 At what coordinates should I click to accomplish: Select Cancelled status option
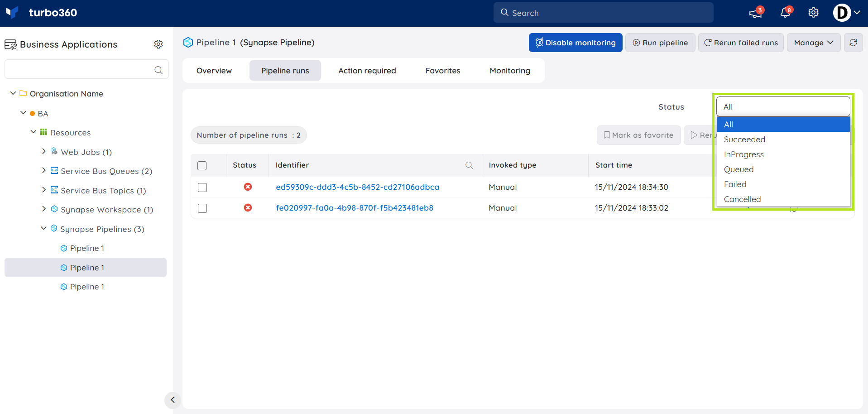point(783,199)
